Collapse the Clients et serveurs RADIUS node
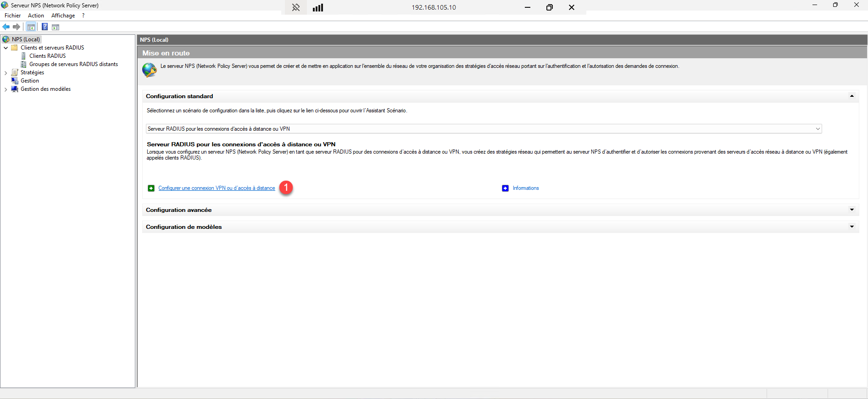Image resolution: width=868 pixels, height=399 pixels. [6, 48]
